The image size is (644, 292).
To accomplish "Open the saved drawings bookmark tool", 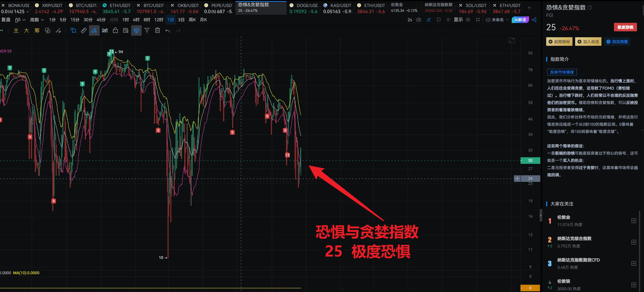I will pos(73,30).
